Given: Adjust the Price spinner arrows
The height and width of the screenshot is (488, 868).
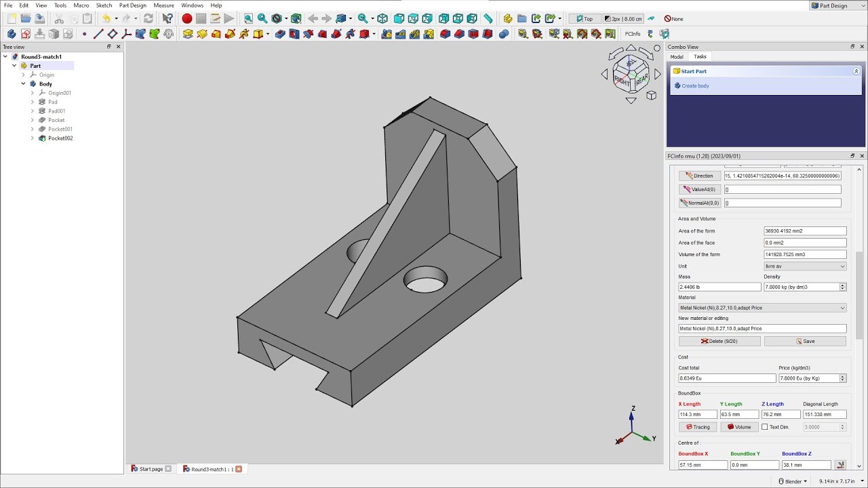Looking at the screenshot, I should point(843,378).
